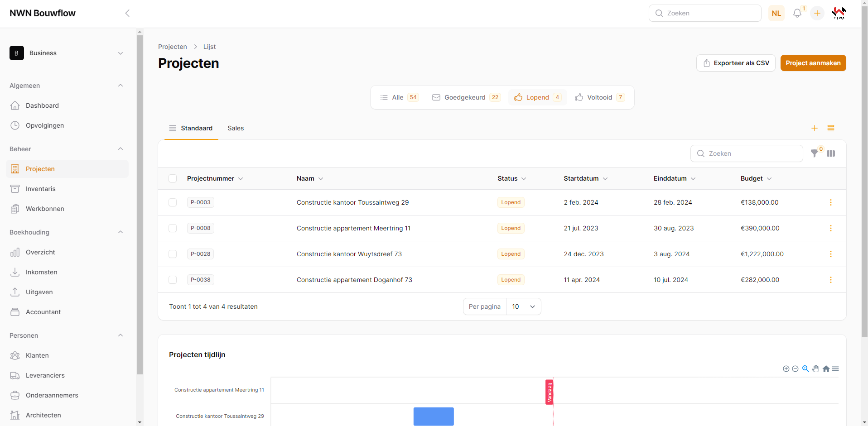Click the timeline reset home icon

click(x=826, y=369)
